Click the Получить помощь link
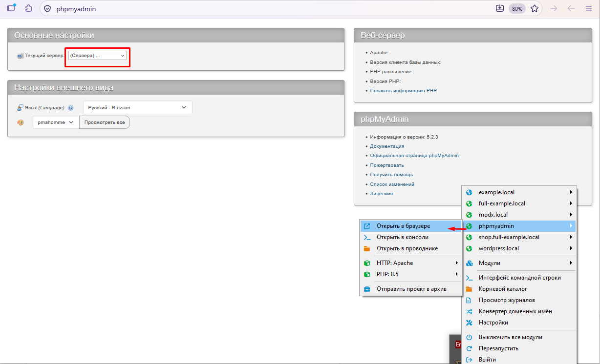Screen dimensions: 600x364 [x=391, y=175]
